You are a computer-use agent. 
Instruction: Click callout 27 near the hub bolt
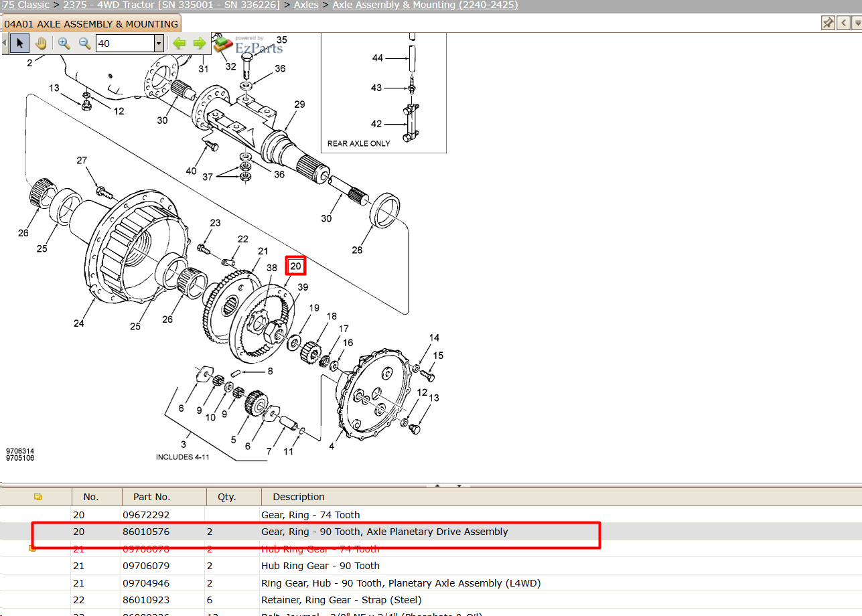tap(82, 161)
